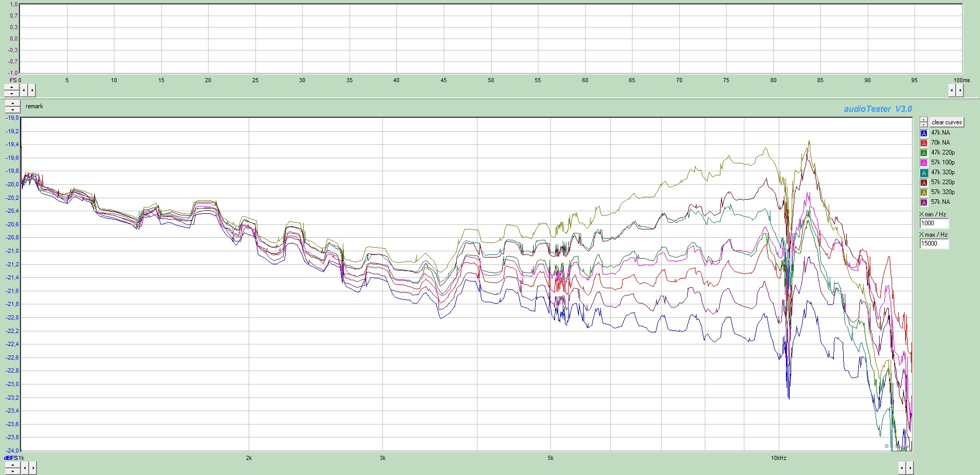Click left arrow below the FS label

click(x=23, y=91)
